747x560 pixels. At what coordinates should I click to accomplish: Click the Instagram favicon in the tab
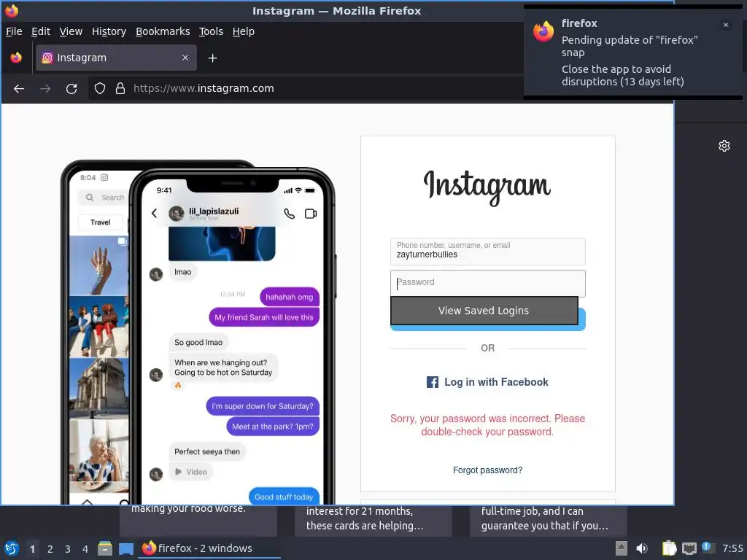(47, 58)
